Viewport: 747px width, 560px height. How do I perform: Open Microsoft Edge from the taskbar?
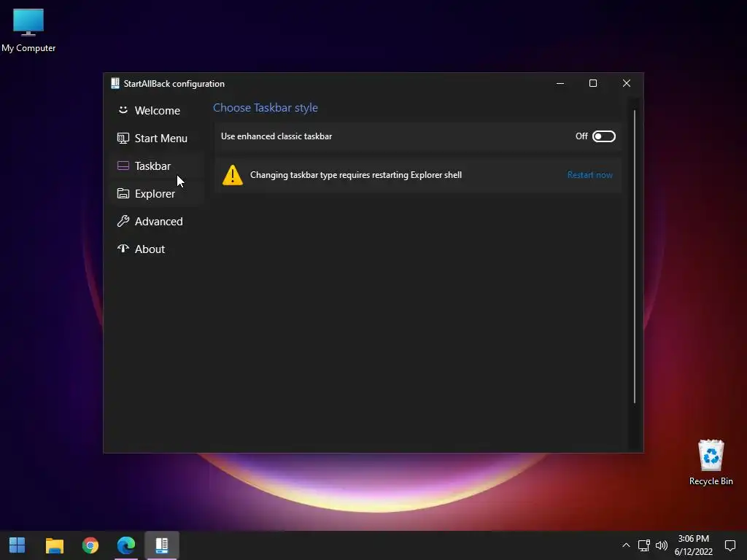click(125, 545)
